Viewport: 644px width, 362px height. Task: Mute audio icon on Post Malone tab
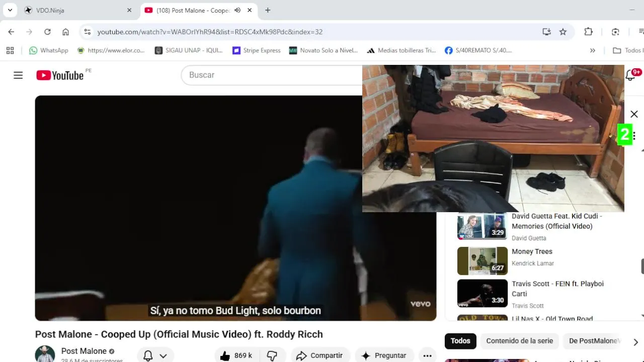coord(237,10)
